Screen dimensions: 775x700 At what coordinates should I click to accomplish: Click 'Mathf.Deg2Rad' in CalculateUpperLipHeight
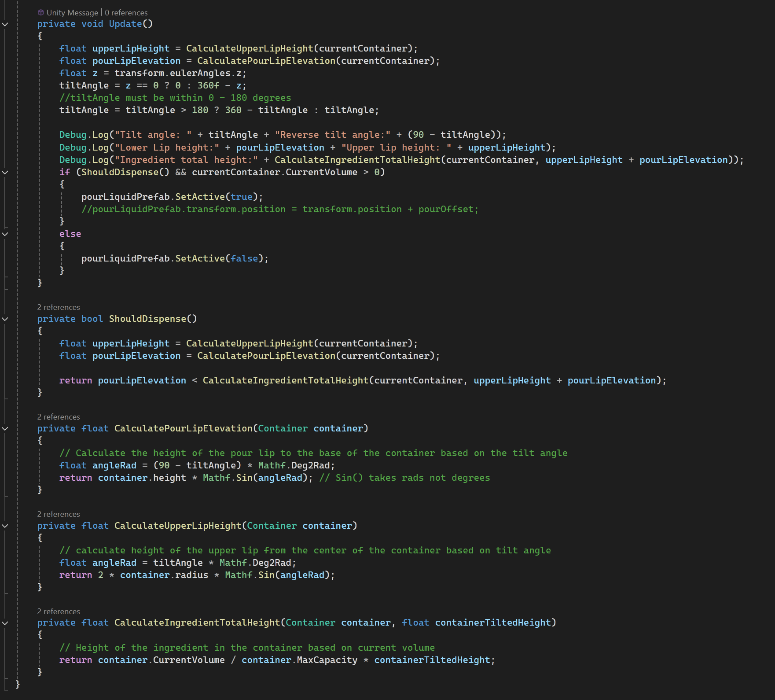(x=255, y=563)
